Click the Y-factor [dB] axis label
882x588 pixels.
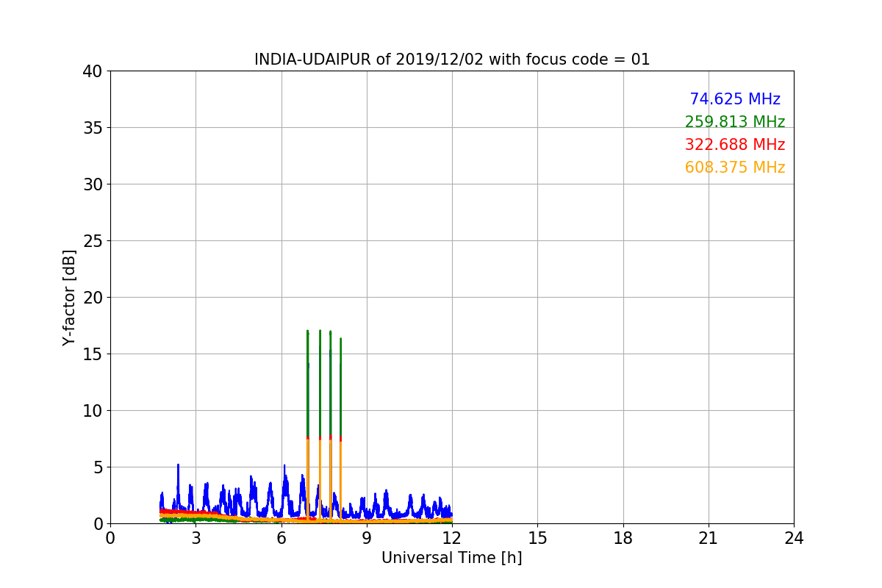69,298
